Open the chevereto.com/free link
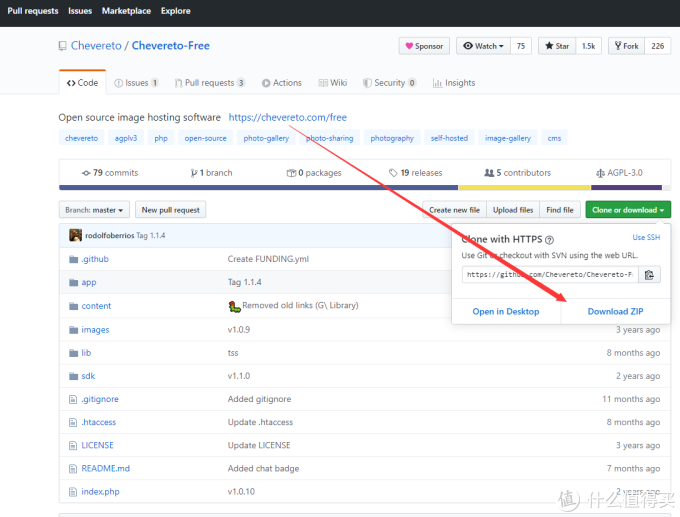Image resolution: width=680 pixels, height=517 pixels. pyautogui.click(x=287, y=117)
